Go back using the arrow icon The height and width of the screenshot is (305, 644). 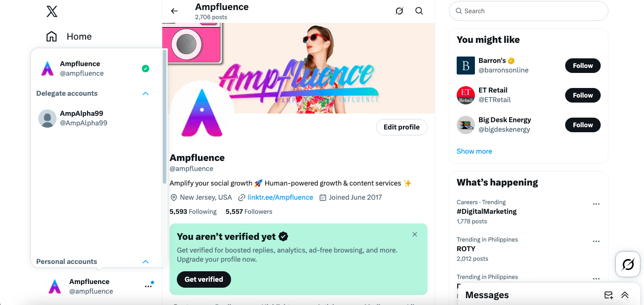[x=174, y=11]
